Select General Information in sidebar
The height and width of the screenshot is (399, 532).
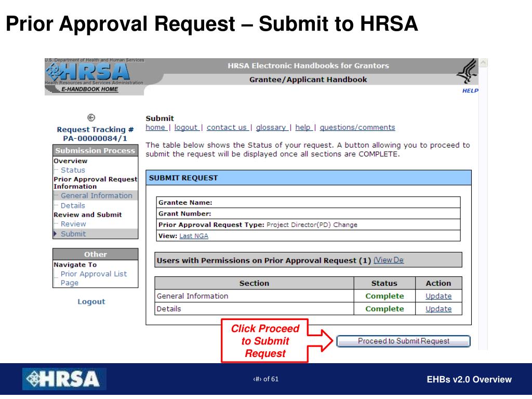[96, 195]
